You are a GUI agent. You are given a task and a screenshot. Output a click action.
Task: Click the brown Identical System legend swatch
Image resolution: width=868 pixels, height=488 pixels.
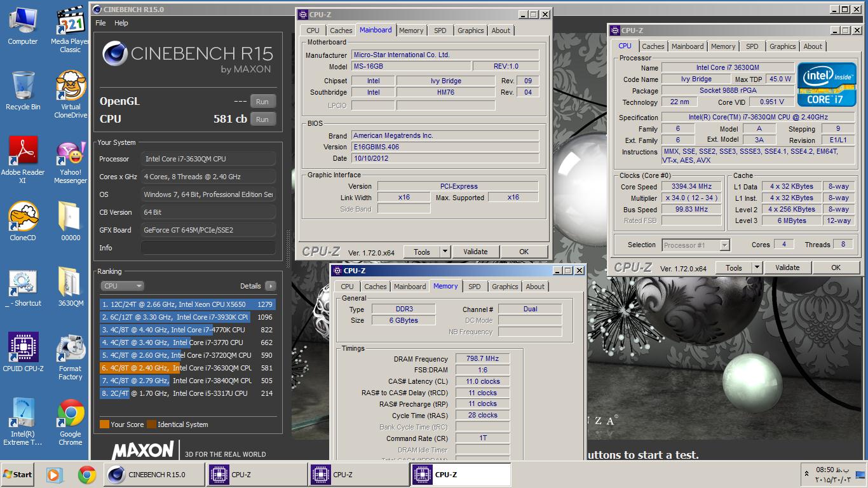pyautogui.click(x=151, y=424)
